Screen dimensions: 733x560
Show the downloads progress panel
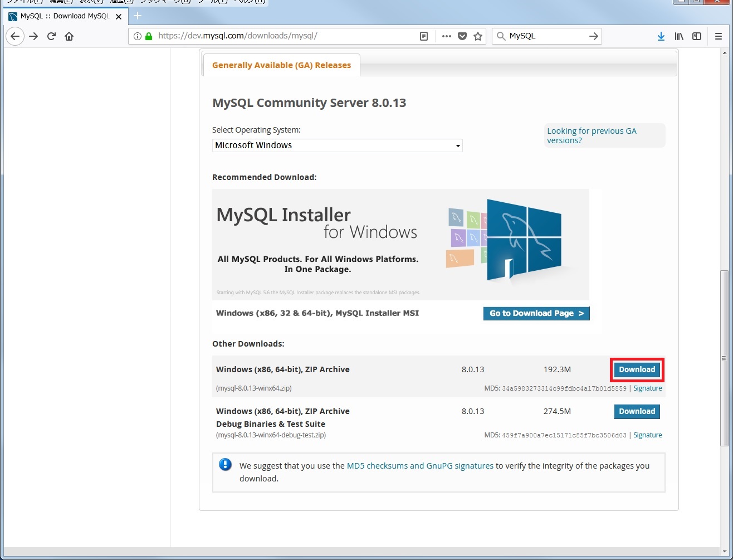661,36
